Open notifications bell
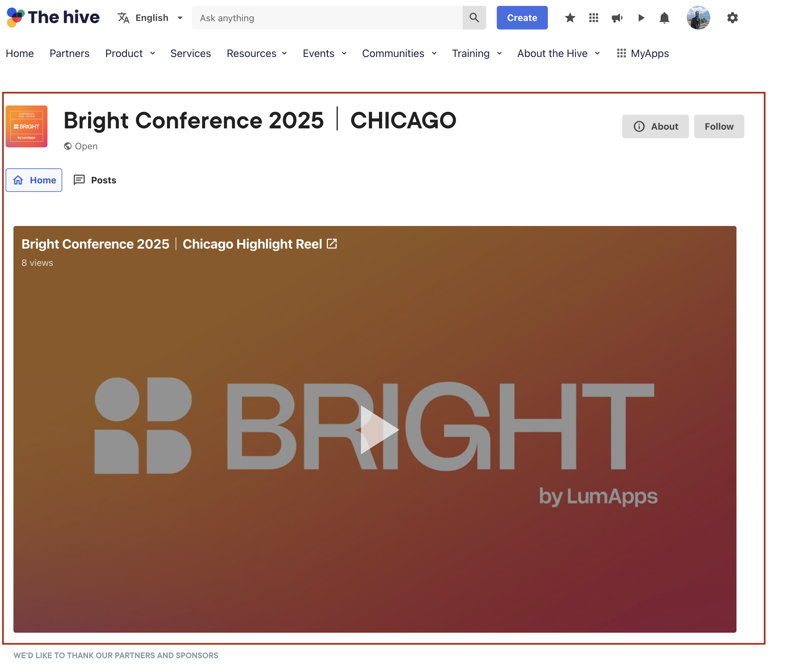 pyautogui.click(x=664, y=18)
